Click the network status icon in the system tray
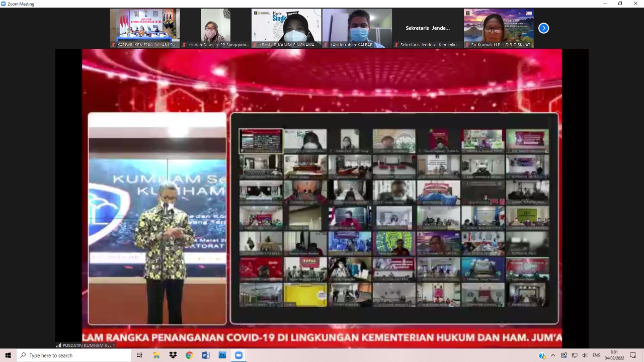 pos(574,355)
